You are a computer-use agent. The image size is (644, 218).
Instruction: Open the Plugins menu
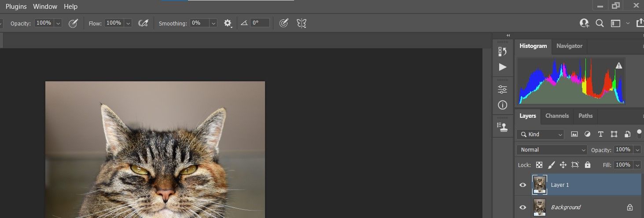pyautogui.click(x=16, y=6)
